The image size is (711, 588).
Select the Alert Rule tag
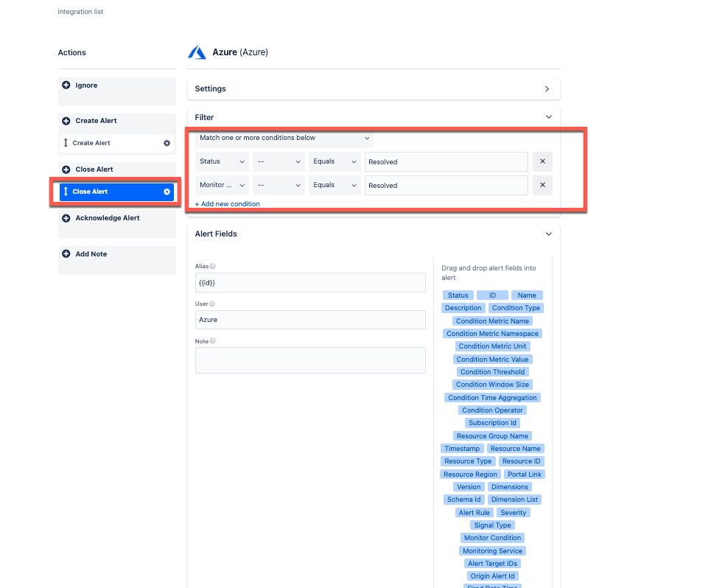(474, 513)
